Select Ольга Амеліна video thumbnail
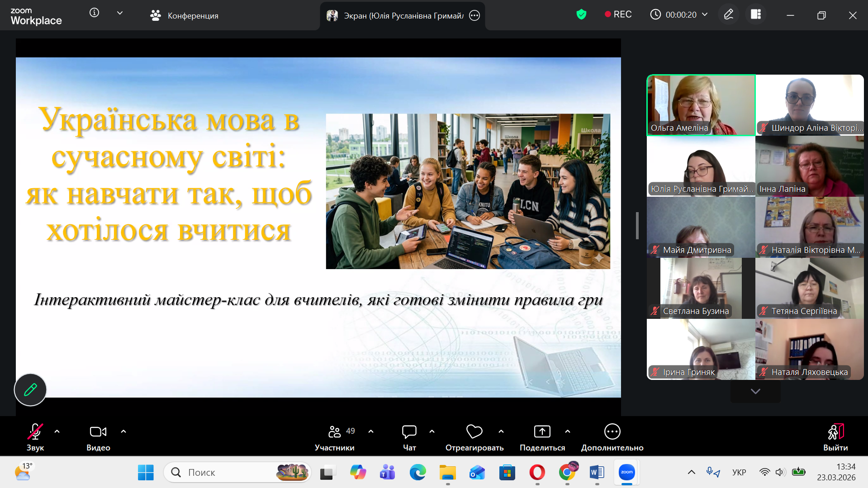 [x=701, y=105]
